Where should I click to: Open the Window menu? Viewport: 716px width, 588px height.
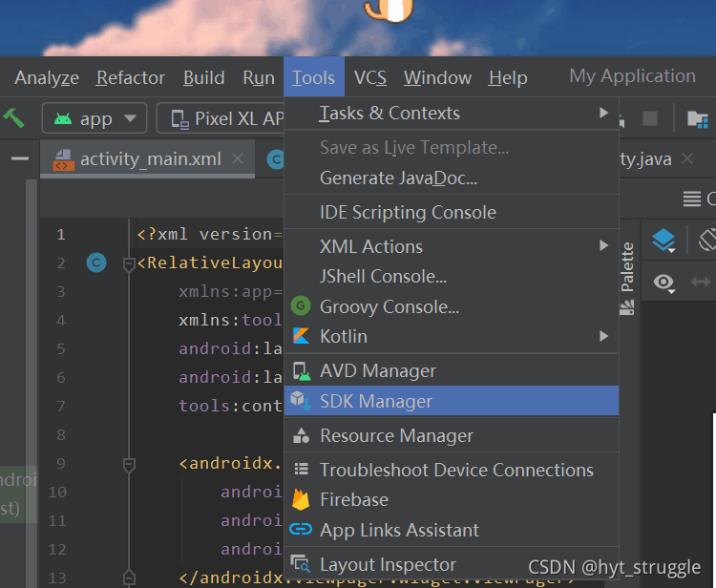(437, 77)
